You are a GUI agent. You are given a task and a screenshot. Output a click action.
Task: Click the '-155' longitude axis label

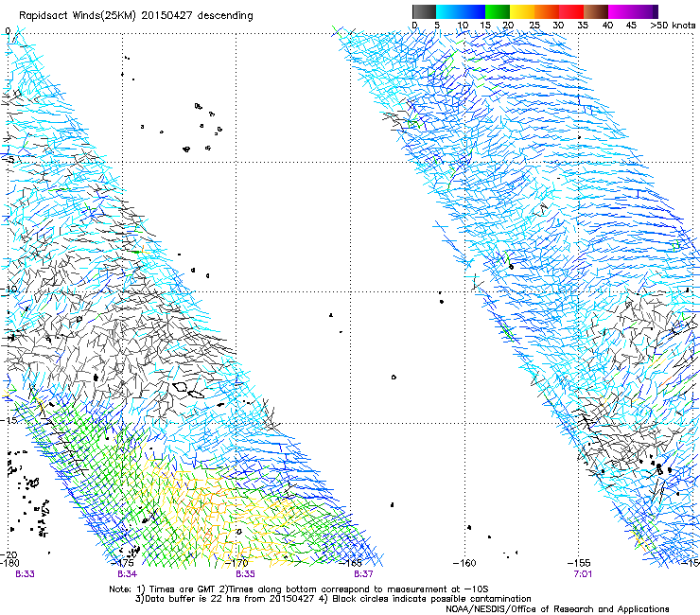[x=579, y=563]
